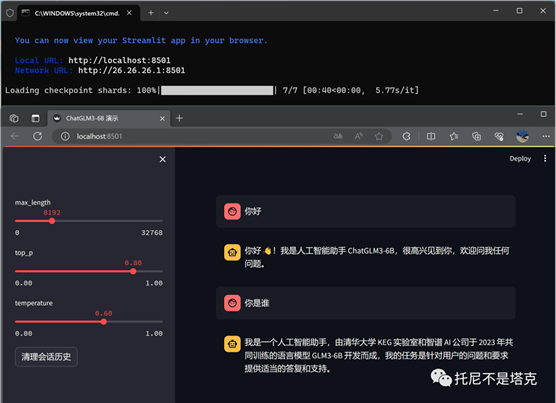Refresh the localhost:8501 page
Image resolution: width=556 pixels, height=403 pixels.
(38, 136)
